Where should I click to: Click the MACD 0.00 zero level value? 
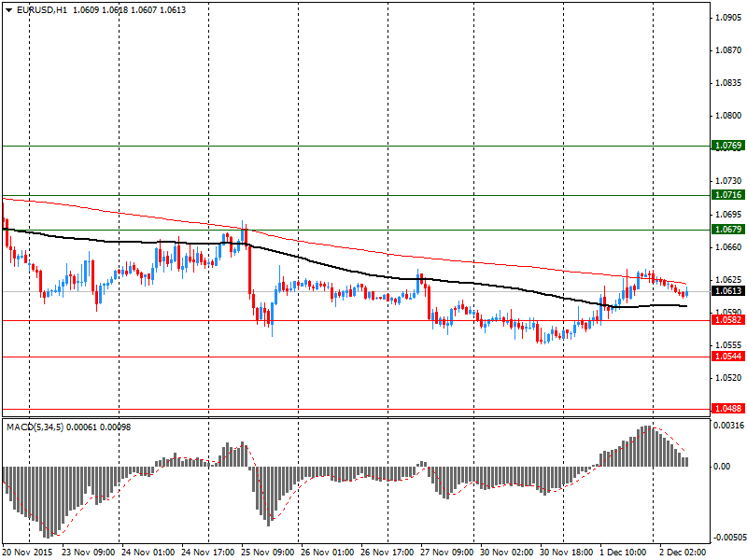point(722,467)
